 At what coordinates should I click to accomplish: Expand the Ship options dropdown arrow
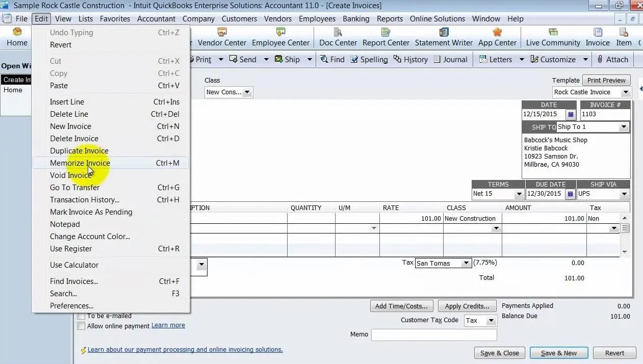coord(310,60)
